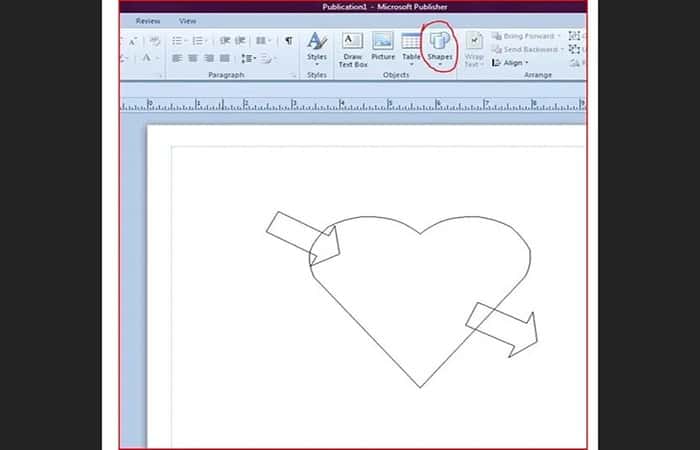Toggle the numbered list button
The width and height of the screenshot is (700, 450).
coord(199,41)
